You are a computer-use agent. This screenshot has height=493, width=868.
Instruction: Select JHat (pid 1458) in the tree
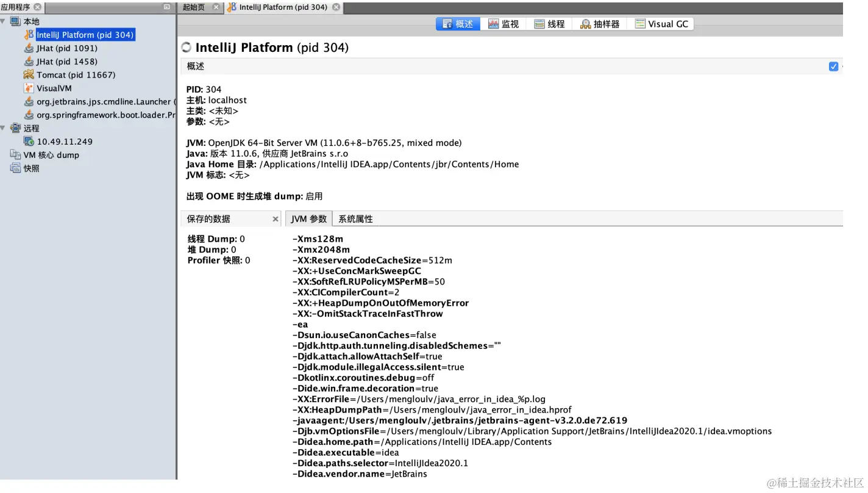67,62
